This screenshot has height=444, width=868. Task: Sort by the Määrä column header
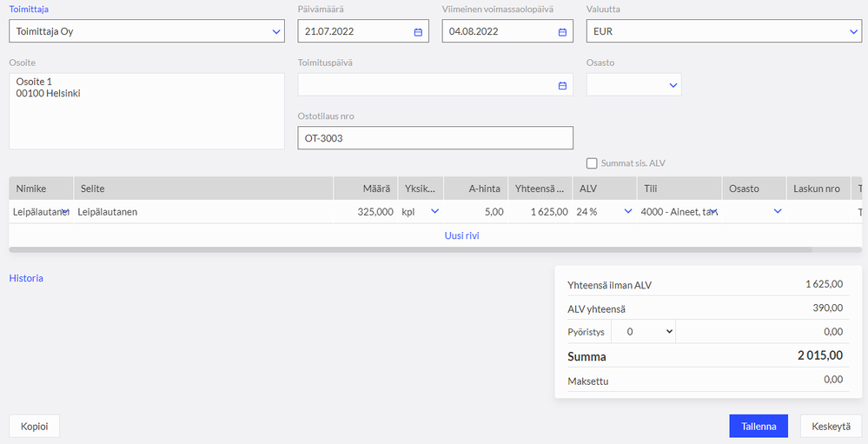tap(365, 189)
